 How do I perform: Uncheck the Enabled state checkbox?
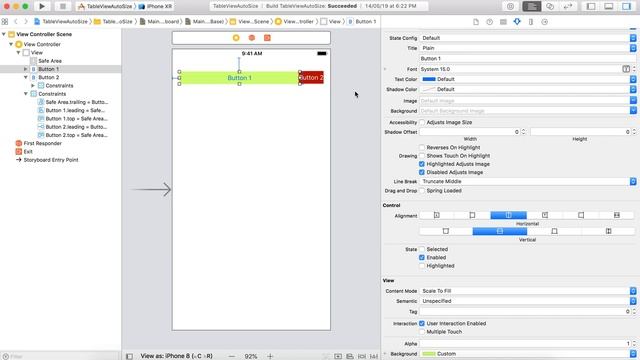tap(422, 258)
